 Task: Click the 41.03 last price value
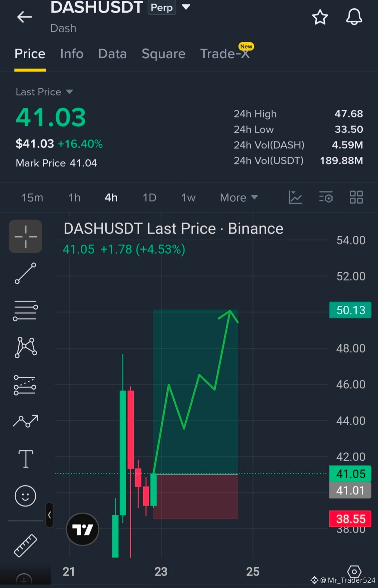51,117
